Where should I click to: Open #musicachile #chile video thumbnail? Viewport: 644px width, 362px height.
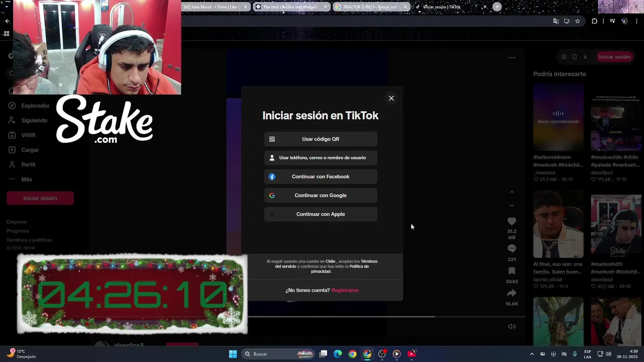tap(616, 117)
